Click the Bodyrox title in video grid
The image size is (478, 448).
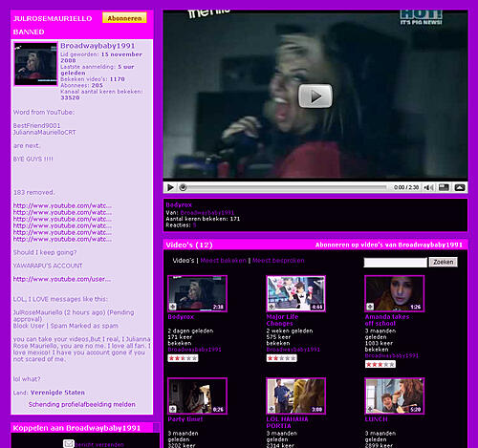[181, 317]
